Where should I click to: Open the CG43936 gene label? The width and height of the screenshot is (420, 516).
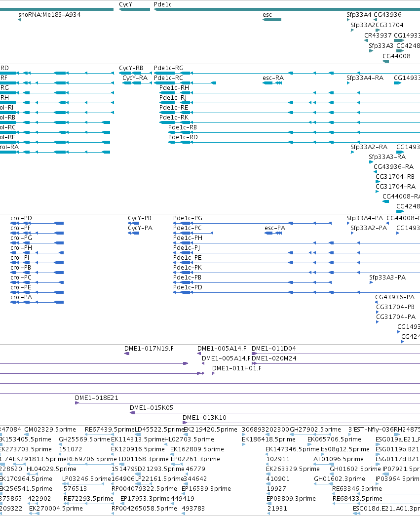(x=387, y=14)
